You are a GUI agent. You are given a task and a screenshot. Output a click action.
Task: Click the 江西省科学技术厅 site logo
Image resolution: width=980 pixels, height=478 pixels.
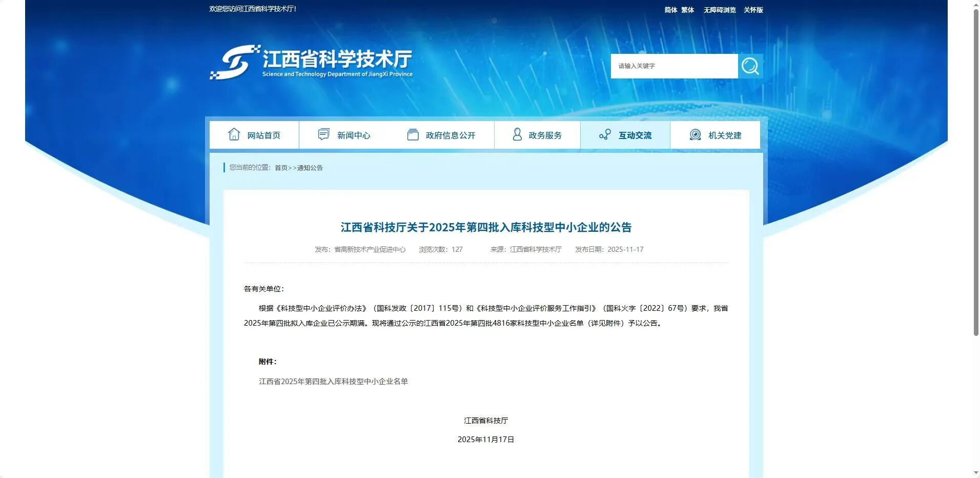[x=311, y=62]
